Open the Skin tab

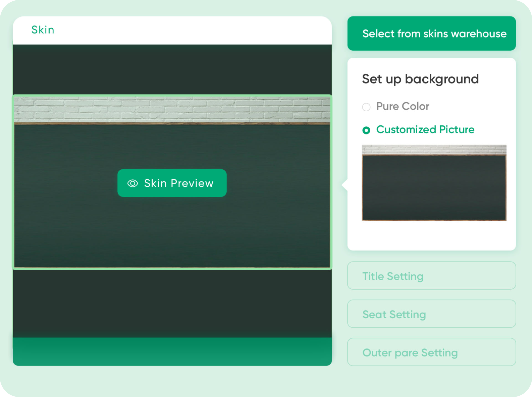[43, 30]
